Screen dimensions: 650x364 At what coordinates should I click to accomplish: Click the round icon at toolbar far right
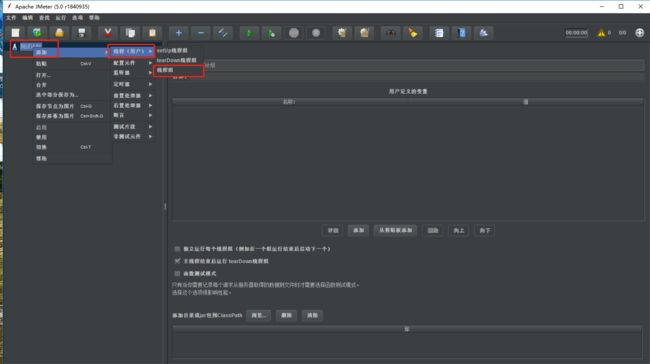pyautogui.click(x=640, y=33)
